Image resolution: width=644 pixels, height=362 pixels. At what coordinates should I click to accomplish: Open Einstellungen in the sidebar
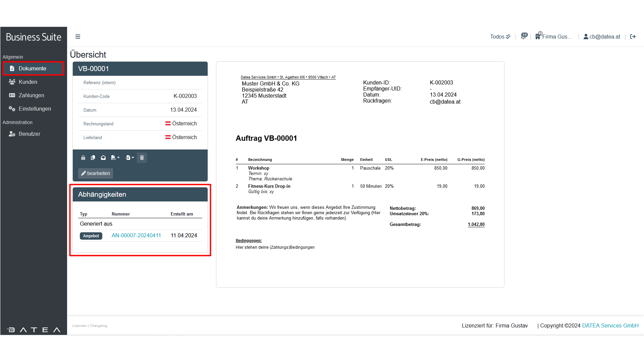pyautogui.click(x=35, y=109)
